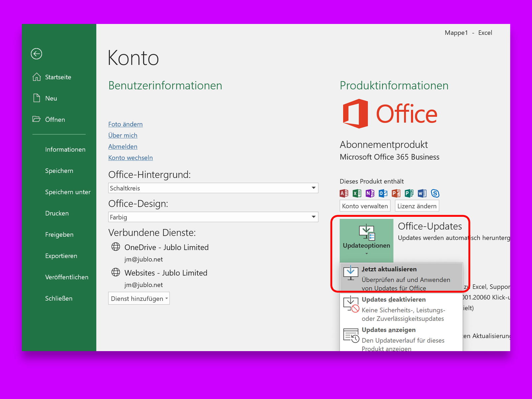The height and width of the screenshot is (399, 532).
Task: Click the Access app icon
Action: click(344, 193)
